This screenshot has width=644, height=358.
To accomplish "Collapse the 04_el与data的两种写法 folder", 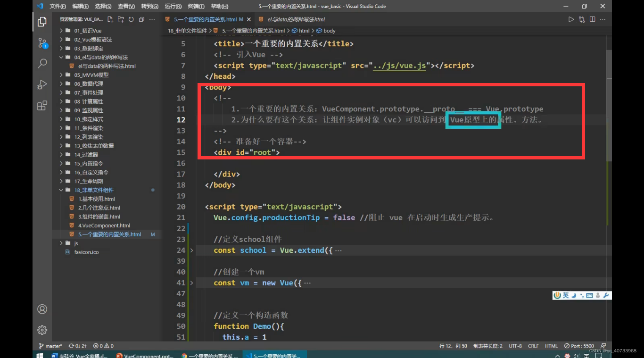I will tap(101, 57).
